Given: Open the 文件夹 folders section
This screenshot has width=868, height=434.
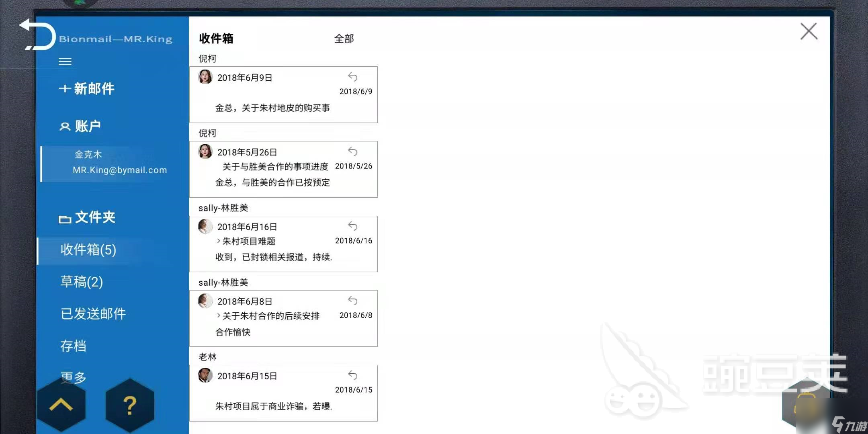Looking at the screenshot, I should (x=87, y=217).
